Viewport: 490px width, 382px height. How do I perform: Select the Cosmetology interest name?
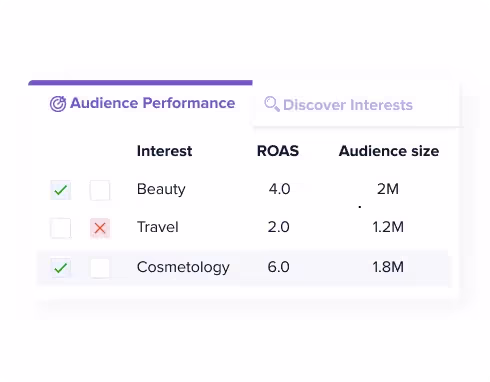click(x=183, y=267)
